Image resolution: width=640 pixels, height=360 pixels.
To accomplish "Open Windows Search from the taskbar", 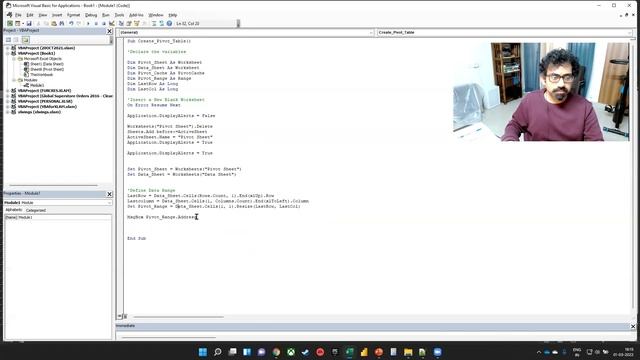I will pos(218,352).
